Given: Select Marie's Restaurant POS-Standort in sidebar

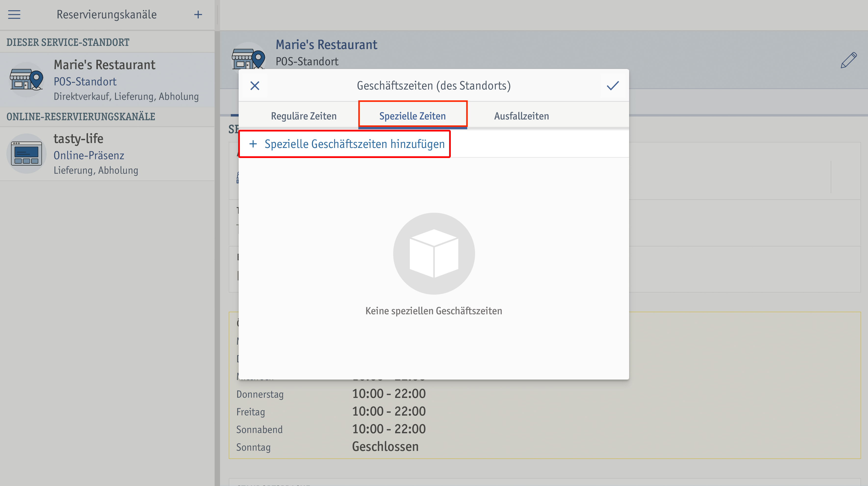Looking at the screenshot, I should (107, 80).
